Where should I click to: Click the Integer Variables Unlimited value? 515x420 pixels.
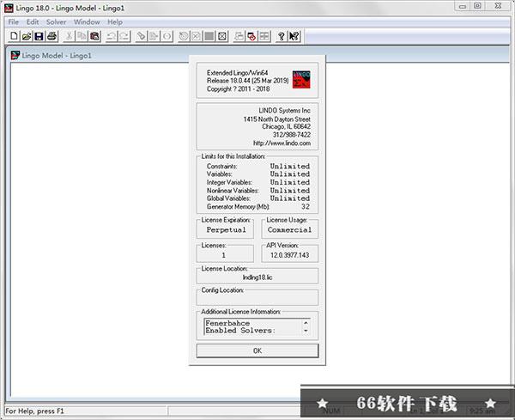click(x=290, y=182)
